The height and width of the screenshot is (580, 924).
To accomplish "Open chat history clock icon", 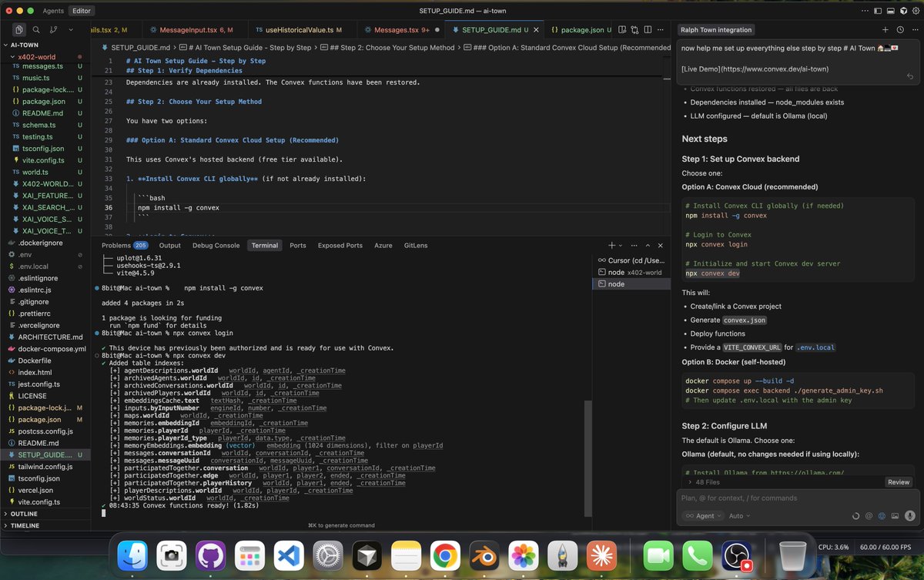I will point(900,29).
